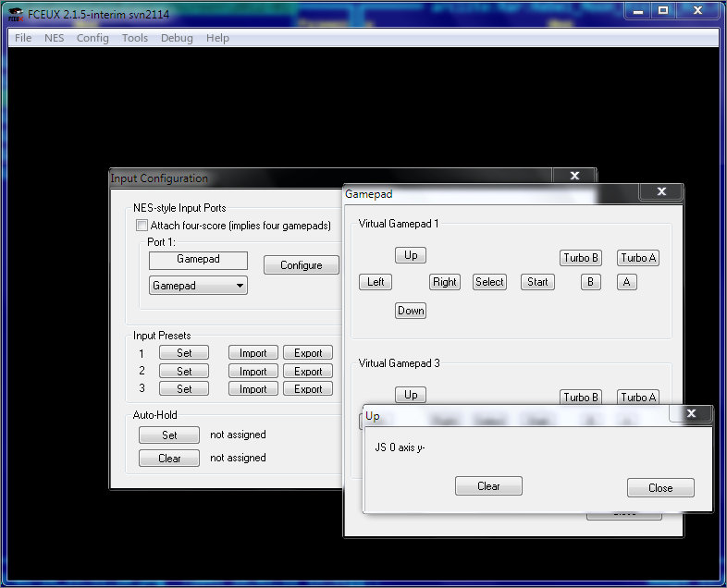
Task: Click 'not assigned' text next to Auto-Hold Clear
Action: pos(239,458)
